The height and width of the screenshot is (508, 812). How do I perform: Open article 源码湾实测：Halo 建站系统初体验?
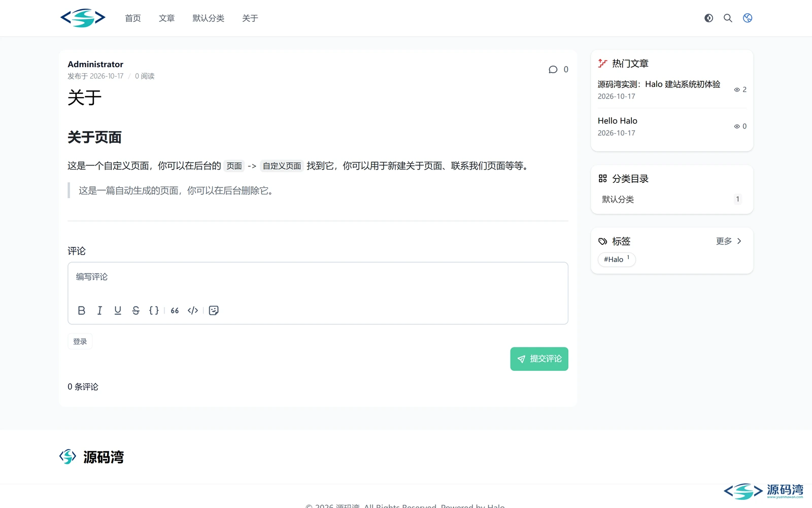659,84
